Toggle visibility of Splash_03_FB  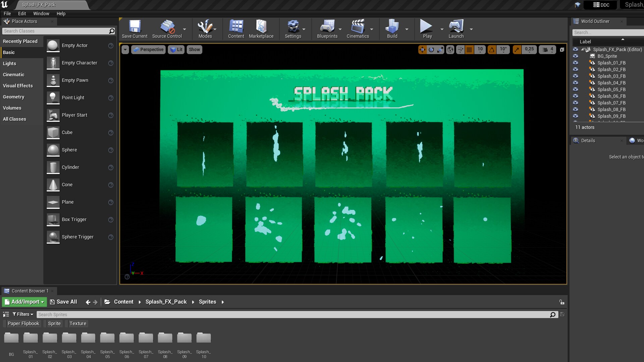pyautogui.click(x=576, y=76)
